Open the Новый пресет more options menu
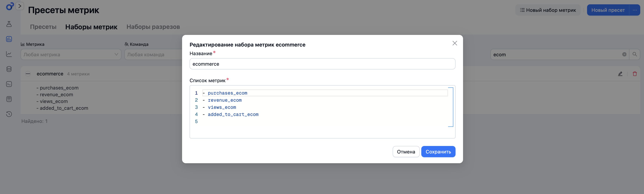 click(x=635, y=10)
